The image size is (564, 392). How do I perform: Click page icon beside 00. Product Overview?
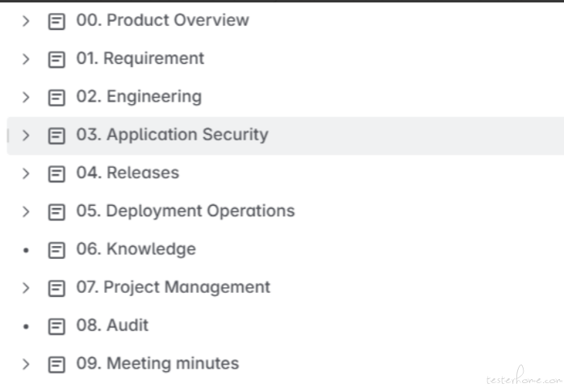point(56,21)
